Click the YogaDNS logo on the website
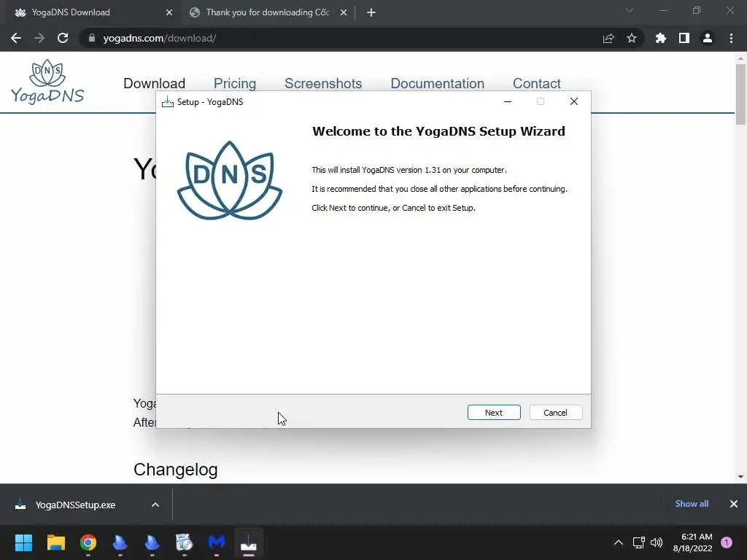The image size is (747, 560). pos(47,82)
